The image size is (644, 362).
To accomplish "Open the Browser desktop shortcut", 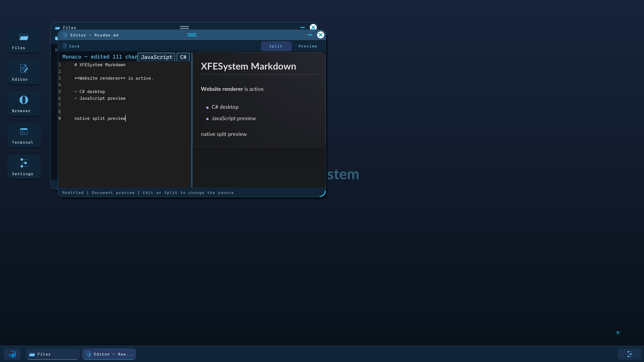I will click(24, 104).
